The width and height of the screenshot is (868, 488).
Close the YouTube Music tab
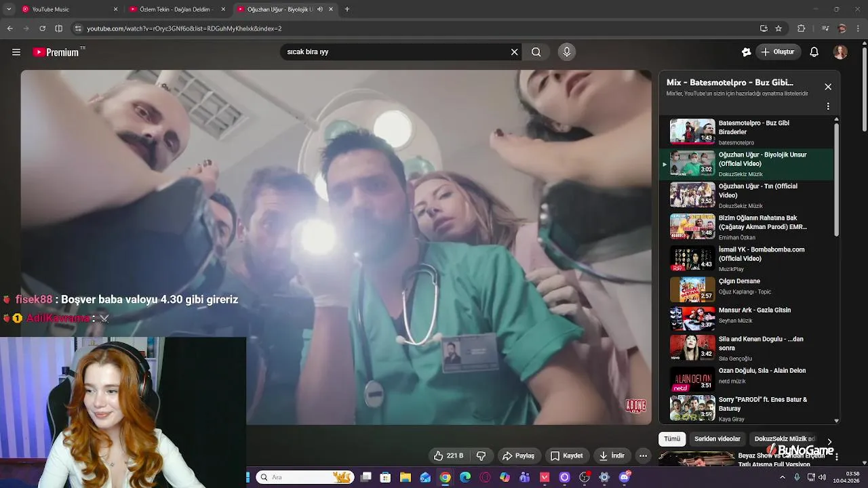(x=115, y=9)
